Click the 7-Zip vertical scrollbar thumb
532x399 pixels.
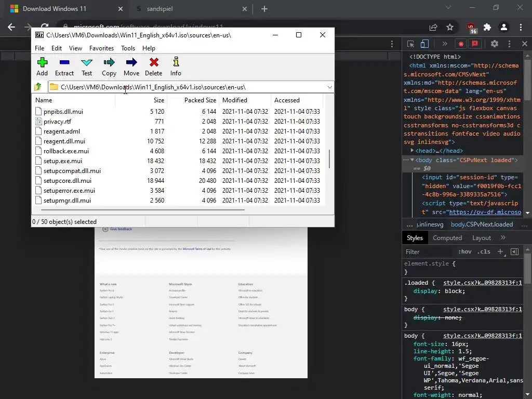(x=329, y=159)
